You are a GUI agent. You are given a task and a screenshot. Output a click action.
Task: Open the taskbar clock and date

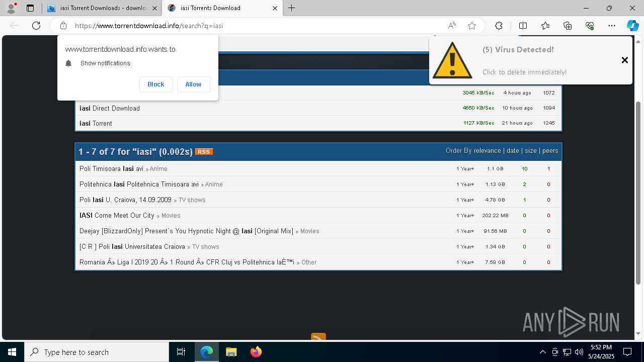tap(601, 352)
